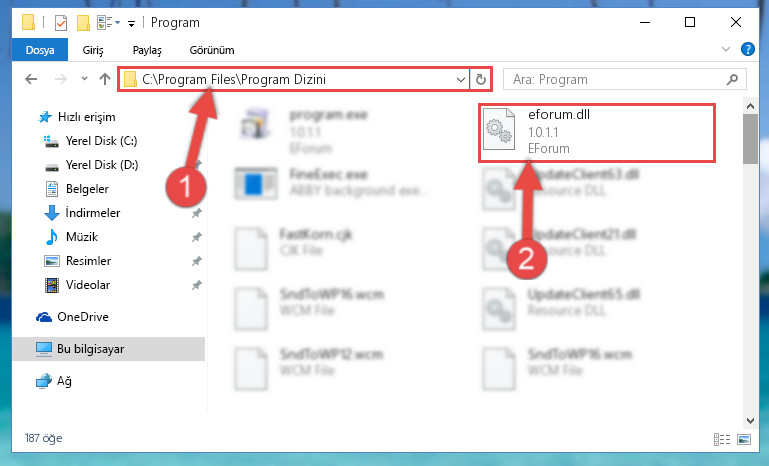The width and height of the screenshot is (769, 466).
Task: Go back with the left arrow
Action: tap(31, 79)
